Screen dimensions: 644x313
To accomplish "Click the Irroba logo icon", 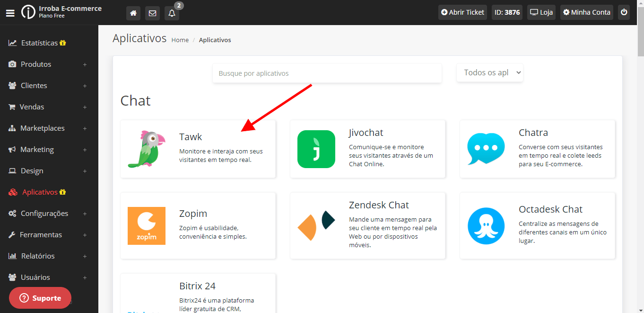I will 28,12.
